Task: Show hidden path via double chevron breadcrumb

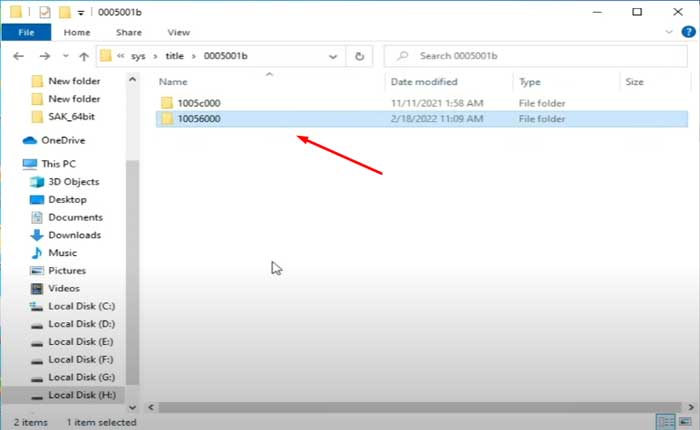Action: (121, 56)
